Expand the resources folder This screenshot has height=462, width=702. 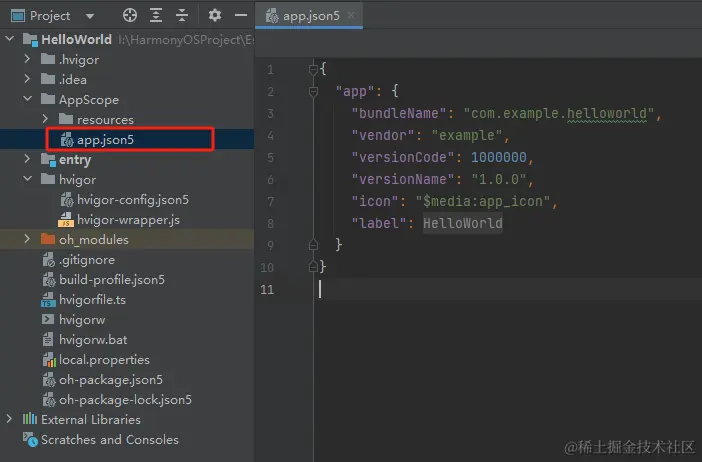[x=45, y=119]
